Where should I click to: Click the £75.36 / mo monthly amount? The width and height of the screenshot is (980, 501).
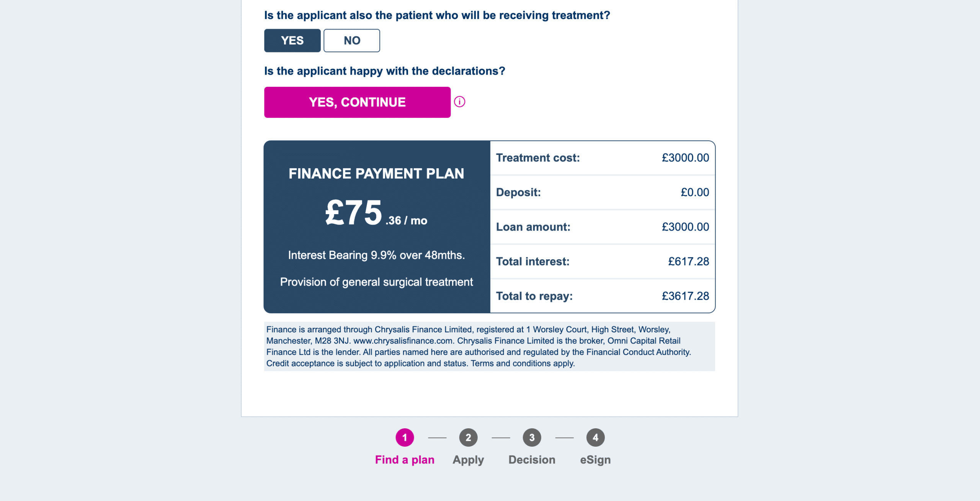click(376, 213)
